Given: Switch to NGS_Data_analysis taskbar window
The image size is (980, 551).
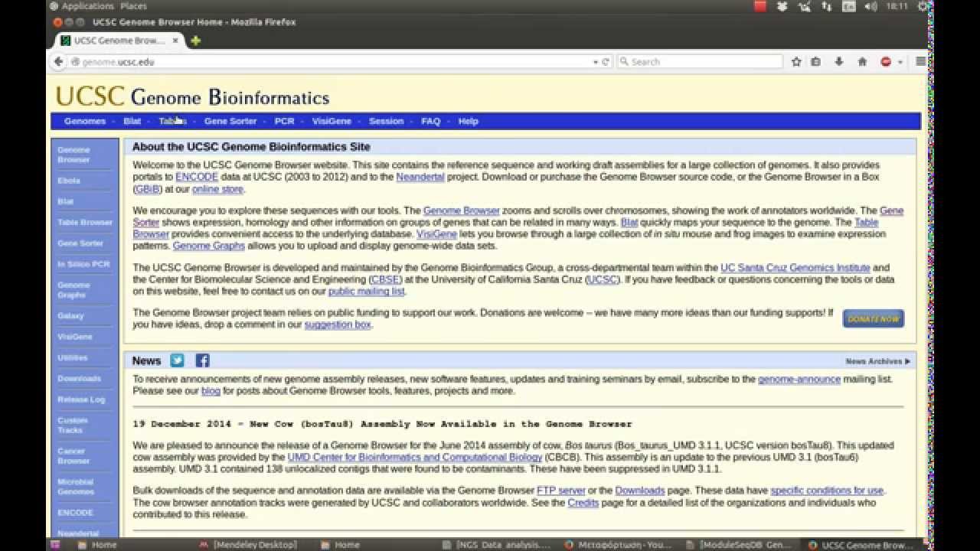Looking at the screenshot, I should (x=496, y=545).
